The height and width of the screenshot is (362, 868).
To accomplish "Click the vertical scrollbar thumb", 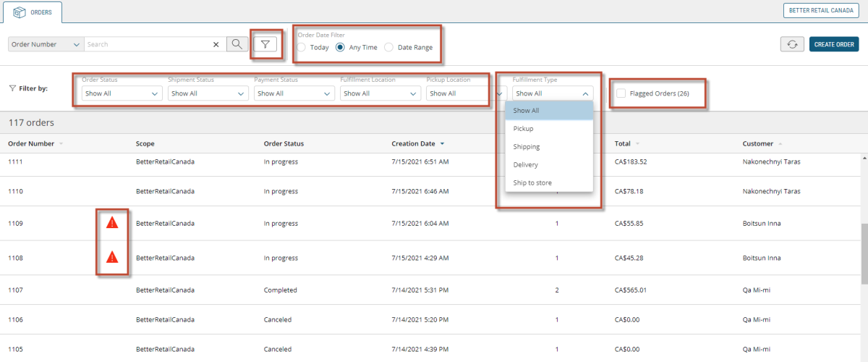I will point(864,253).
